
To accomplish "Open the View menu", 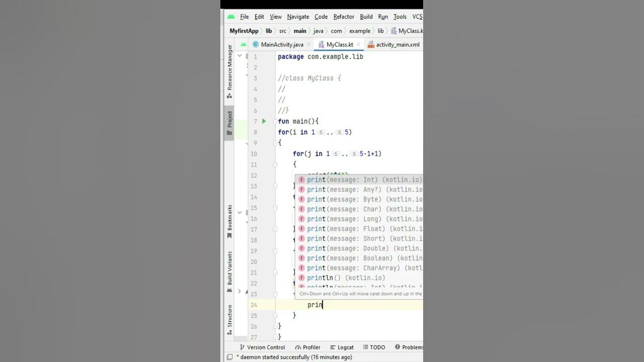I will [276, 17].
